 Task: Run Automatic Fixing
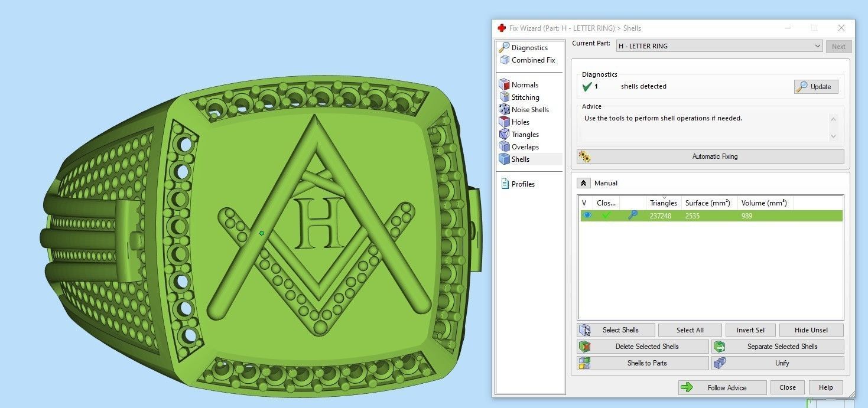711,156
